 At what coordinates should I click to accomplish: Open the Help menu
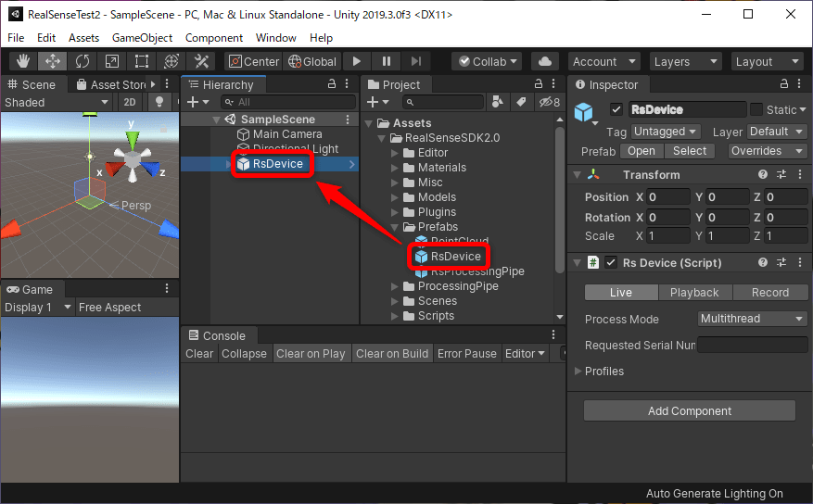(x=321, y=38)
